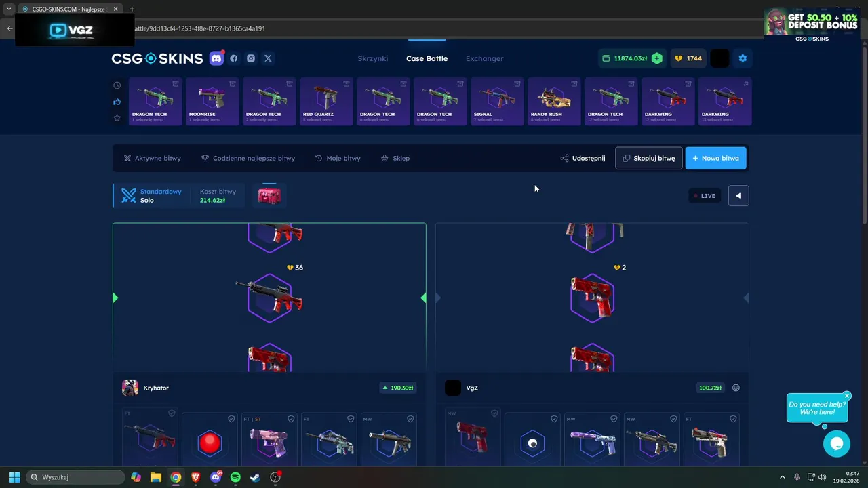Screen dimensions: 868x488
Task: Open Codzienne najlepsze bitwy tab
Action: 248,158
